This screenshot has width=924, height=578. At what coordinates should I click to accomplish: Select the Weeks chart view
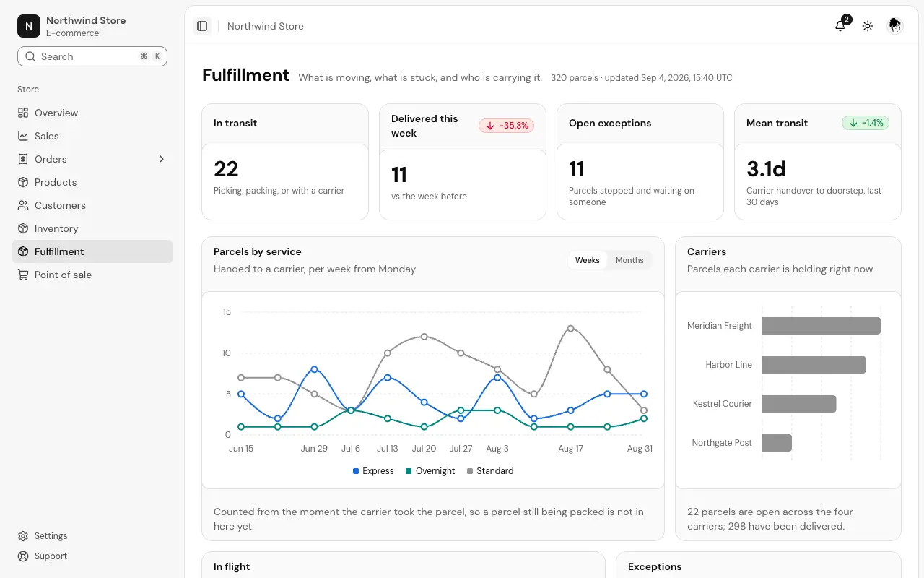click(588, 260)
